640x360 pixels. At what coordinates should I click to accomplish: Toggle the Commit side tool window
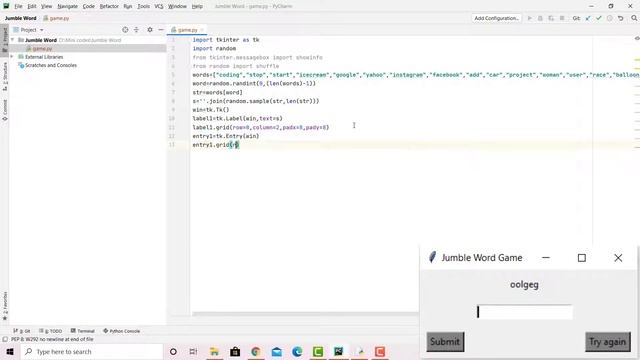[5, 109]
